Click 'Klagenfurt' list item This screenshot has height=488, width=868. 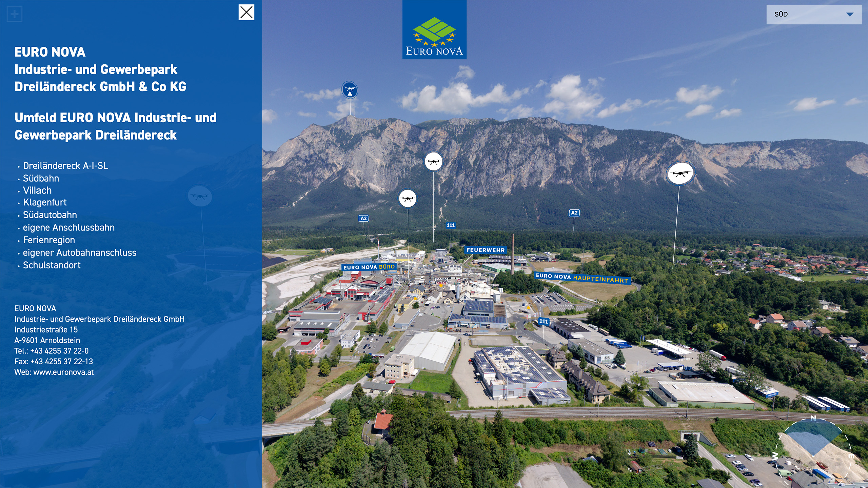(45, 203)
